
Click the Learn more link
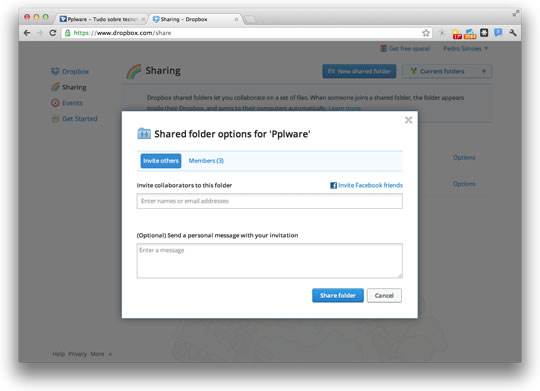(344, 108)
